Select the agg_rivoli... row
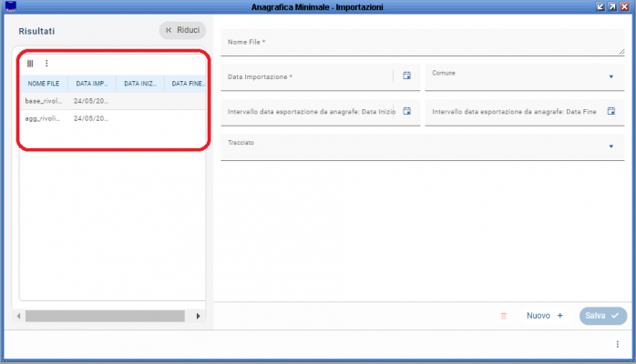Viewport: 636px width, 364px height. pyautogui.click(x=113, y=118)
